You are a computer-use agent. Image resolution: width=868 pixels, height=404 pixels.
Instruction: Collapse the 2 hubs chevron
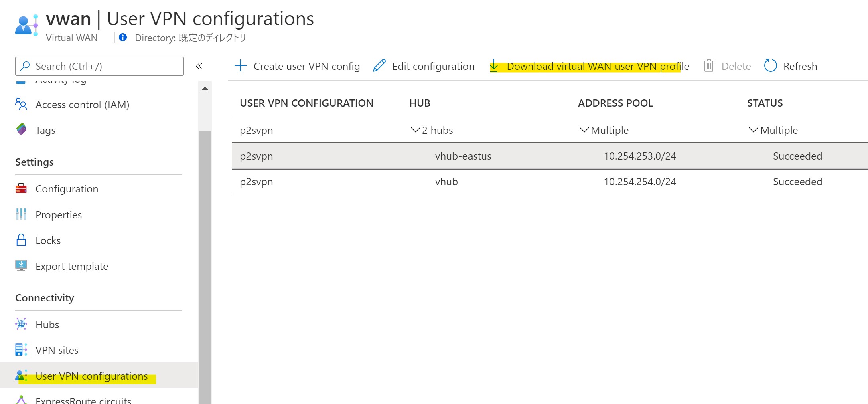pyautogui.click(x=415, y=130)
